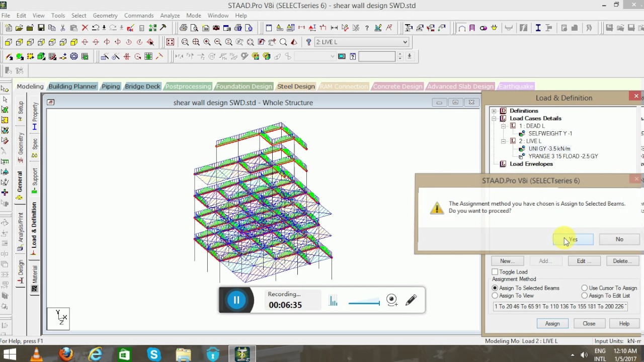Open the Geometry menu

[105, 16]
